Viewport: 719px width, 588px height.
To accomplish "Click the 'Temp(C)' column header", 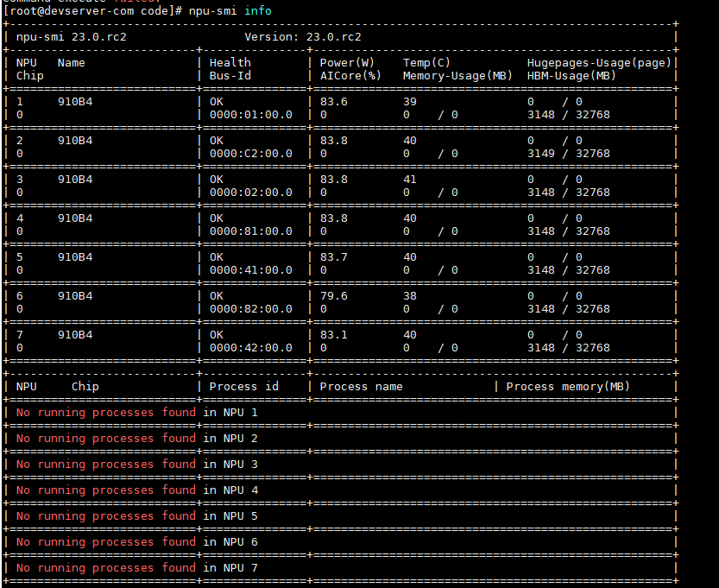I will pos(427,63).
